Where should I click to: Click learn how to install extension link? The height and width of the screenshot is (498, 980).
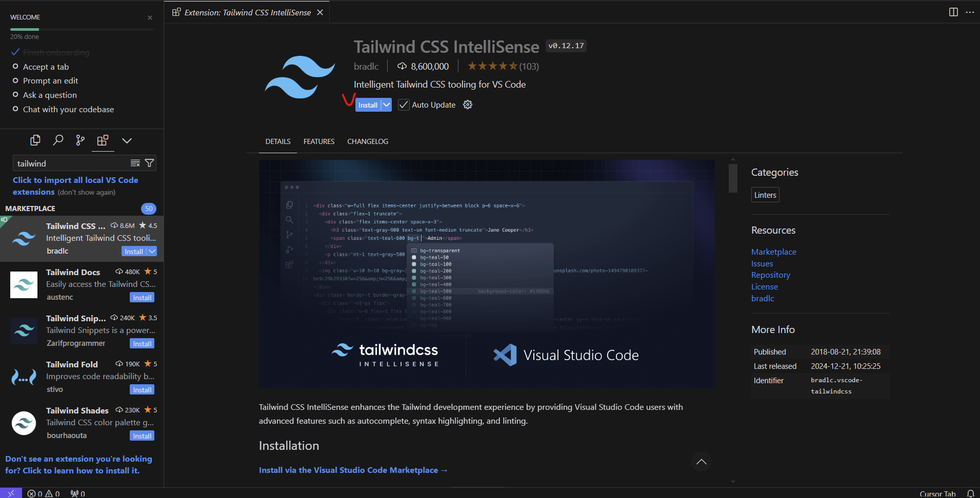pos(79,465)
